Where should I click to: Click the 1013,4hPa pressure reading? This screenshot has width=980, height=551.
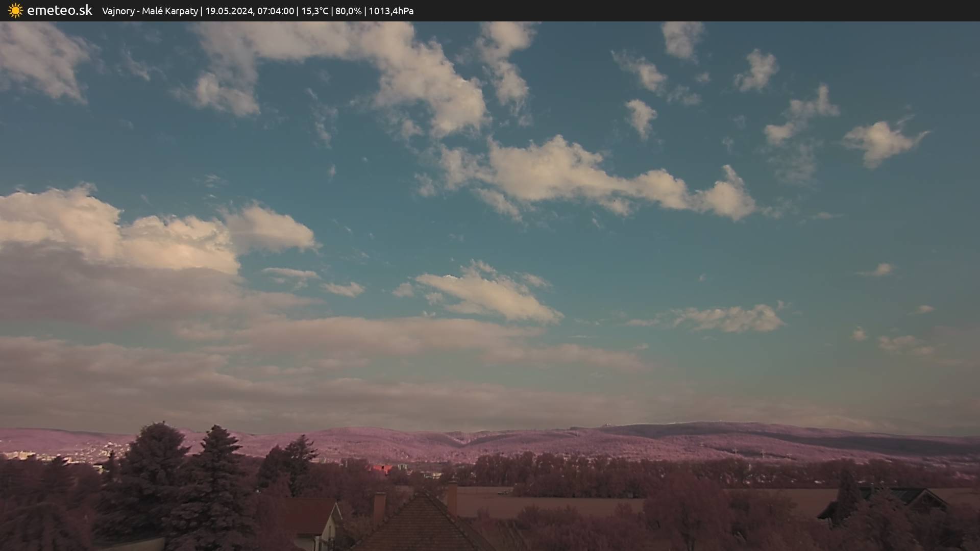point(391,11)
